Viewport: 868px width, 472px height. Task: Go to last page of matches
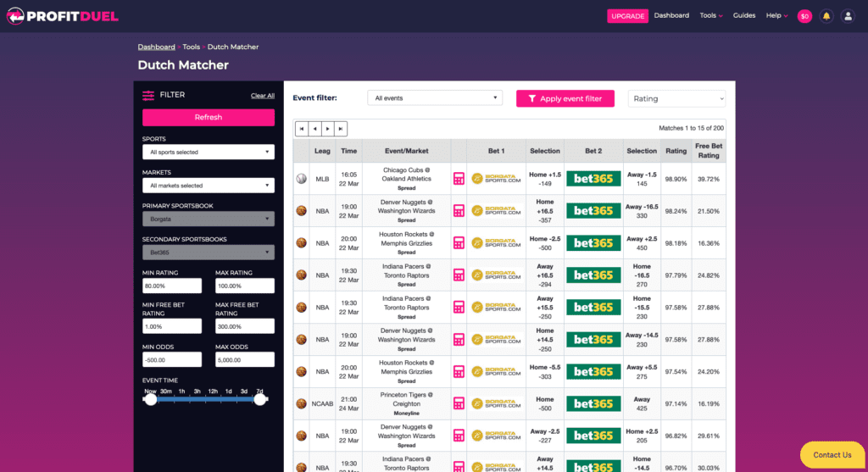click(341, 128)
